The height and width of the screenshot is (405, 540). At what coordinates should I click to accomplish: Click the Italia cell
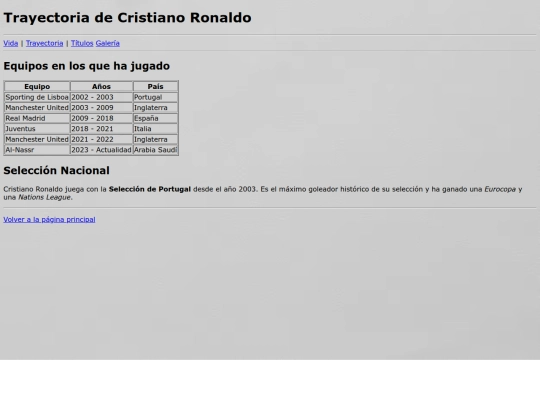(155, 129)
